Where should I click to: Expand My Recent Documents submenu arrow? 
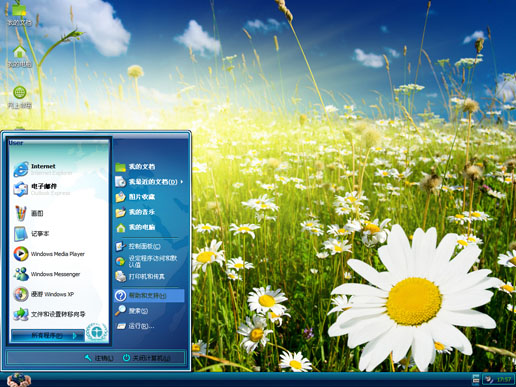(x=182, y=182)
